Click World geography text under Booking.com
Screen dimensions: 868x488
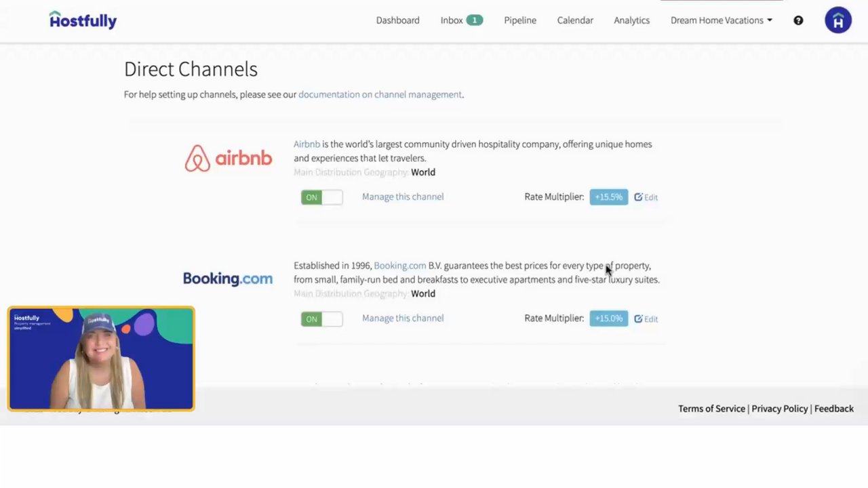tap(423, 293)
